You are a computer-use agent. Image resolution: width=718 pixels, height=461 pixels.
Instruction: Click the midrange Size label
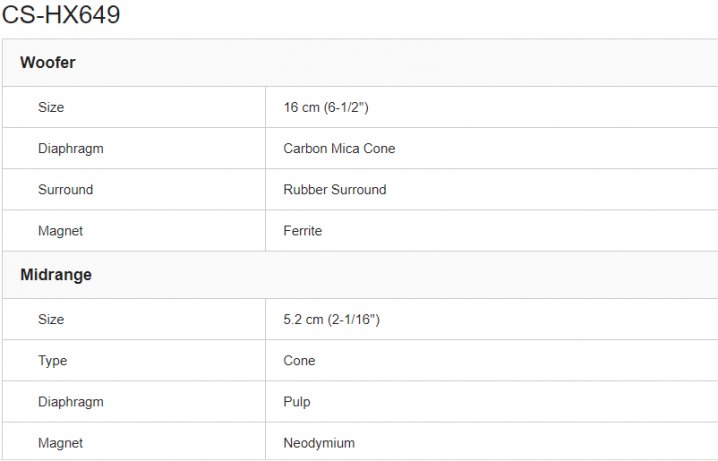[51, 319]
